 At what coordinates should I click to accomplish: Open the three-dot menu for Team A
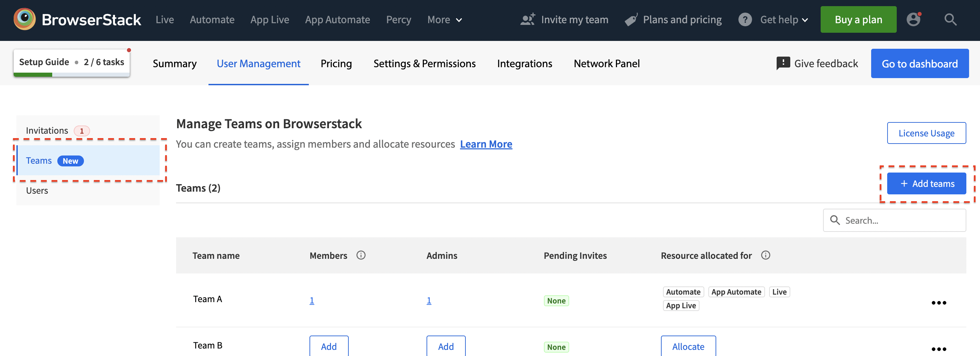938,303
